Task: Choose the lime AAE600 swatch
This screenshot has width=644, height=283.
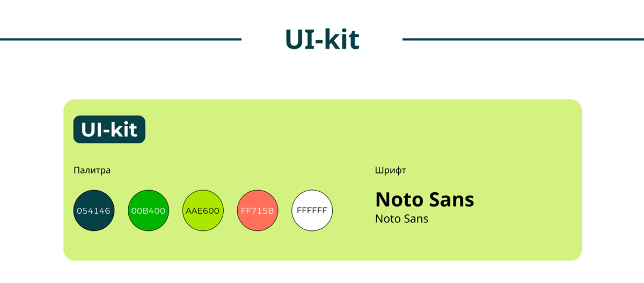Action: [x=203, y=211]
